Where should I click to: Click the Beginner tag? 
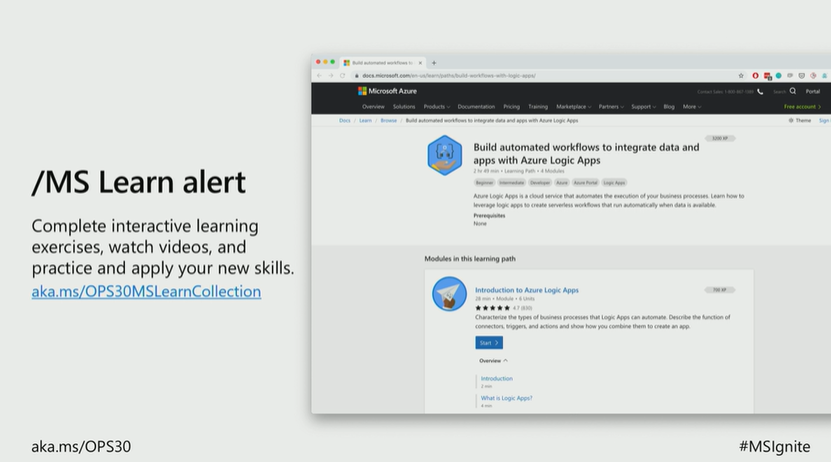pos(484,182)
